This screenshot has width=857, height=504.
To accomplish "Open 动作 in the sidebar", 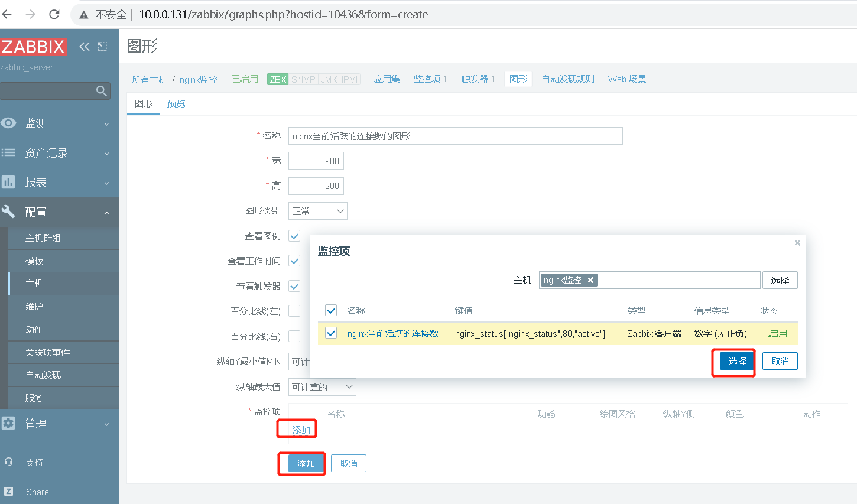I will (x=64, y=330).
